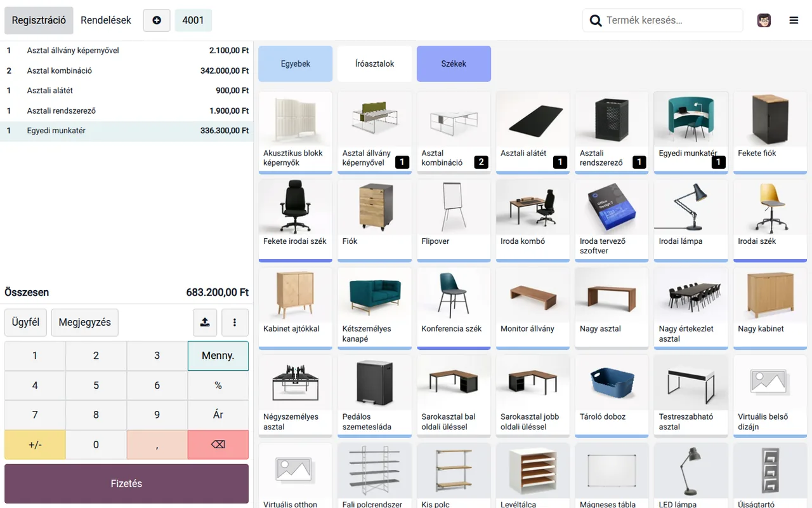Image resolution: width=812 pixels, height=508 pixels.
Task: Click the backspace key on numpad
Action: coord(218,444)
